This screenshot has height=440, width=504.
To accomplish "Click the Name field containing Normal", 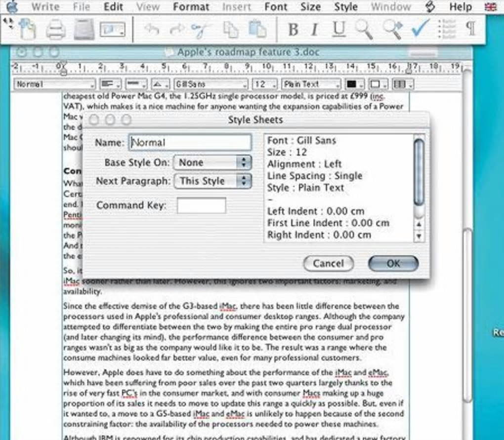I will tap(190, 142).
